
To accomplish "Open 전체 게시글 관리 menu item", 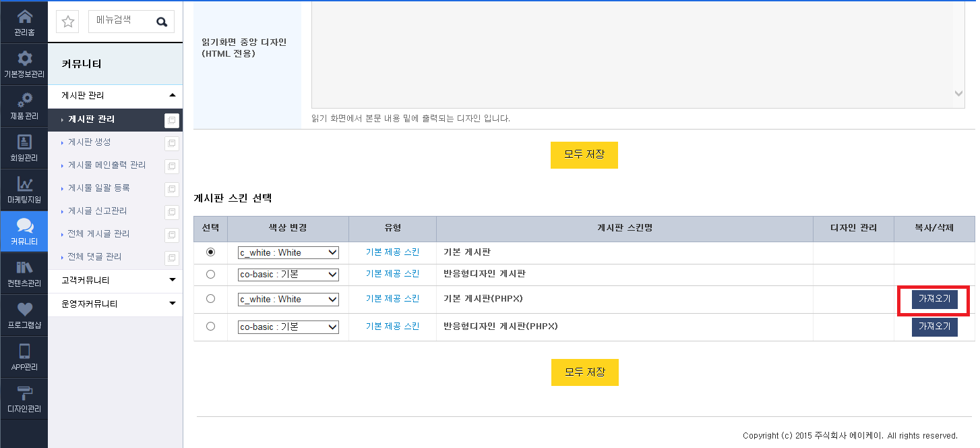I will [99, 234].
